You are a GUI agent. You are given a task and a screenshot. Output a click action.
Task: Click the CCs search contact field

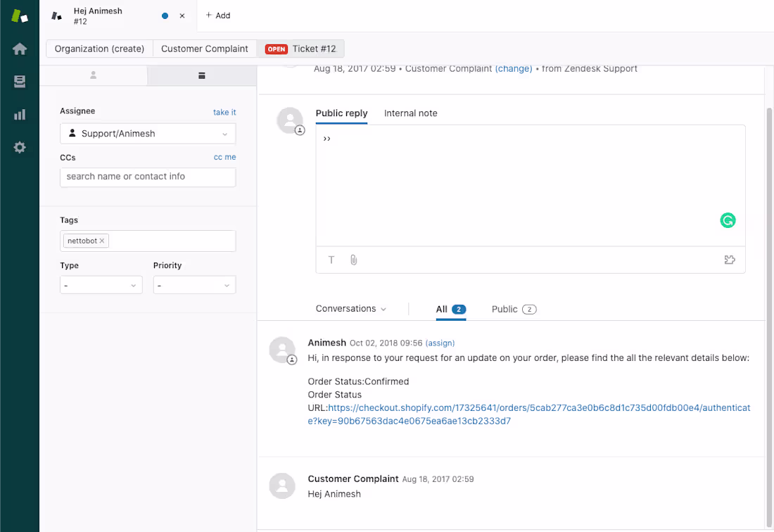tap(147, 177)
